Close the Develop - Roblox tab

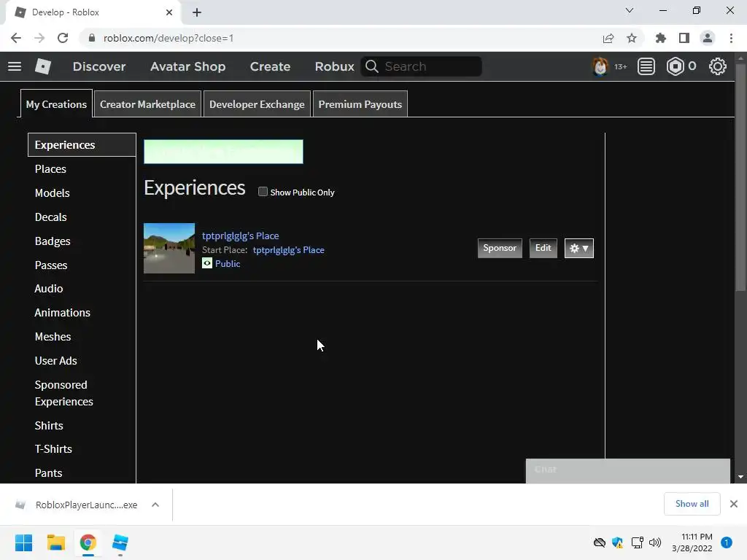(169, 12)
